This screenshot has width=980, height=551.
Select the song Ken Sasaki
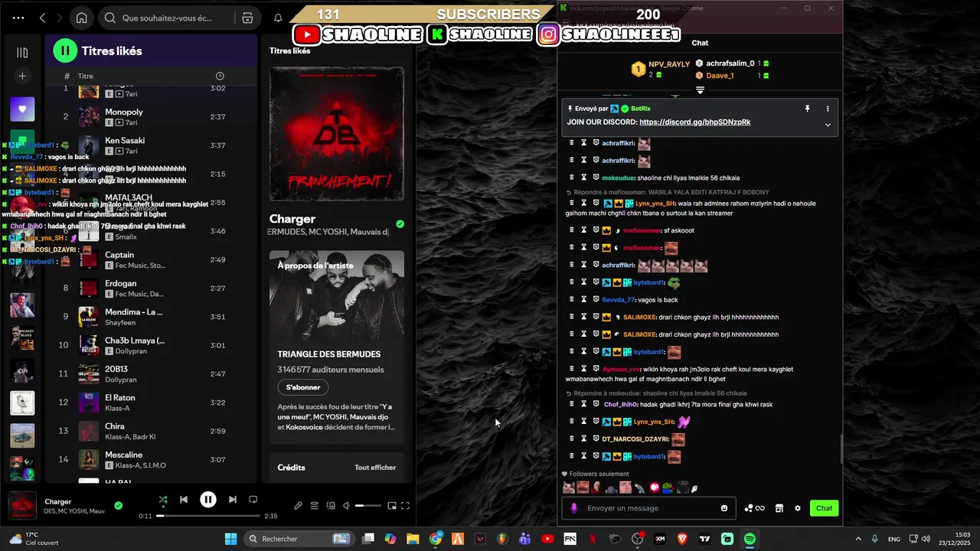pyautogui.click(x=153, y=145)
